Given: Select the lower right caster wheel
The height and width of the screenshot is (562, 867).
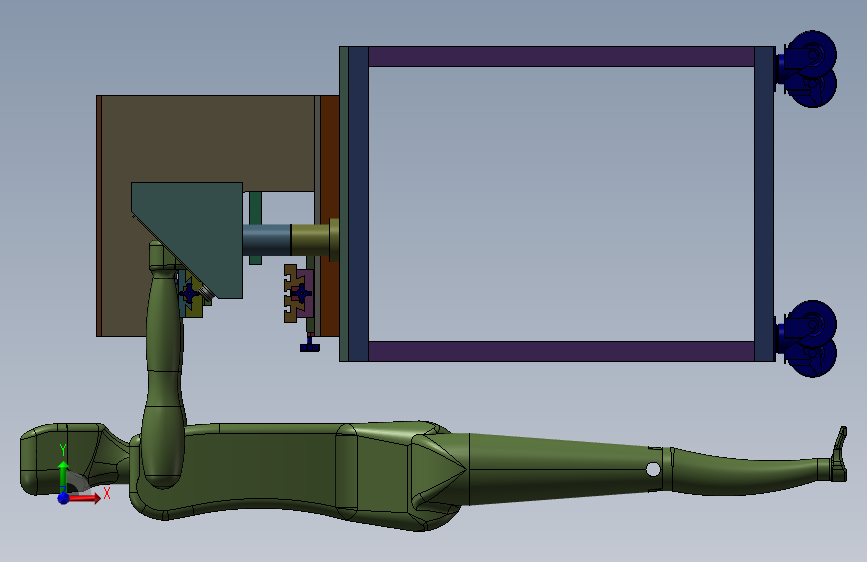Looking at the screenshot, I should pos(807,339).
